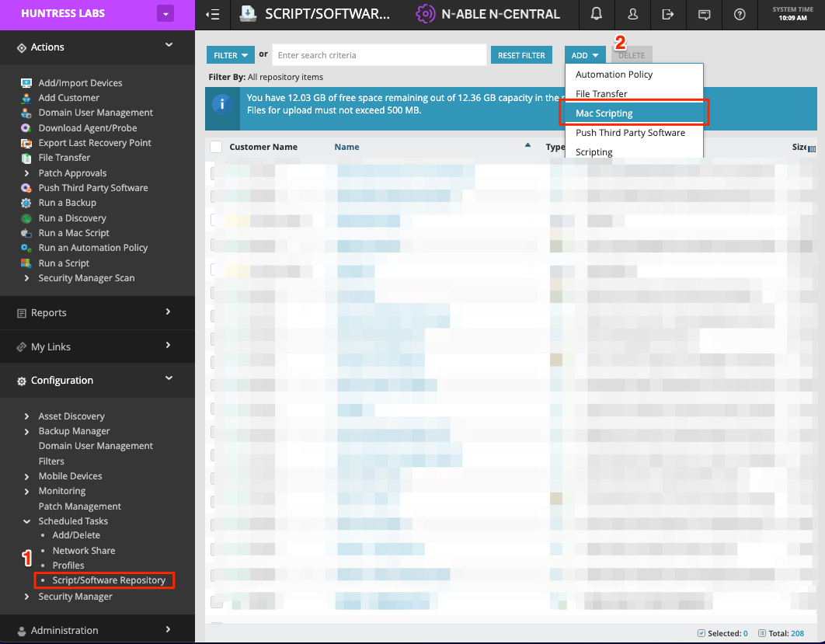The width and height of the screenshot is (825, 644).
Task: Click the N-able N-central logo icon
Action: [425, 14]
